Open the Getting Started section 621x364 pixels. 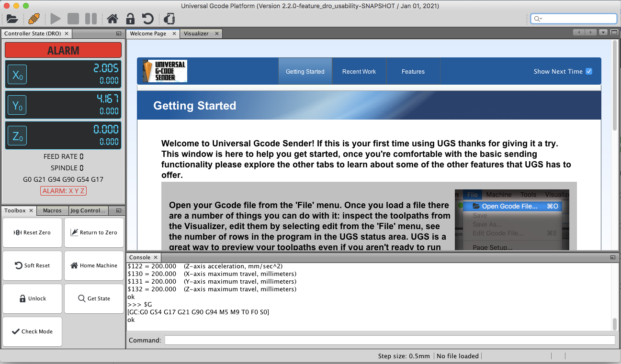click(305, 71)
